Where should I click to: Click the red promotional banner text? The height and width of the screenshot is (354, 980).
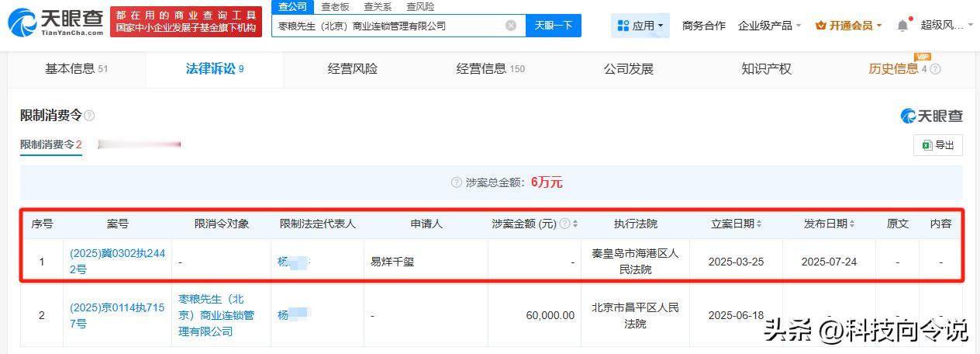pyautogui.click(x=185, y=21)
